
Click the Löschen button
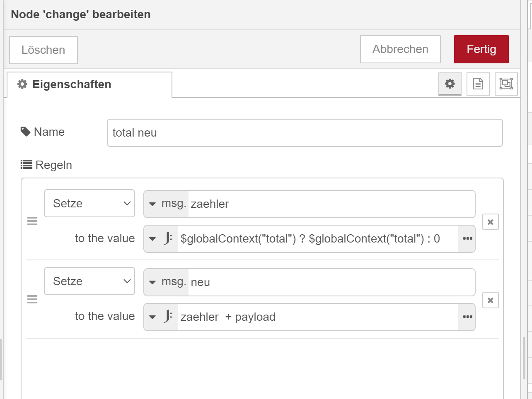point(44,50)
